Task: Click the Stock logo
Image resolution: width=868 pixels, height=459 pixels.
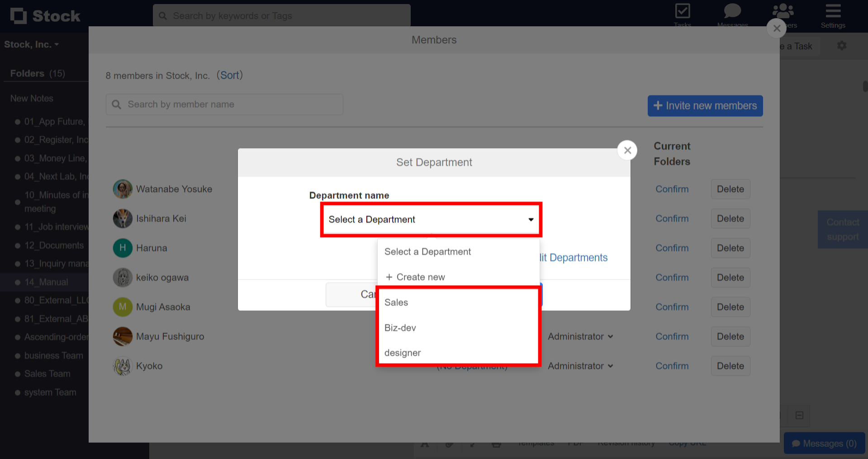Action: 44,15
